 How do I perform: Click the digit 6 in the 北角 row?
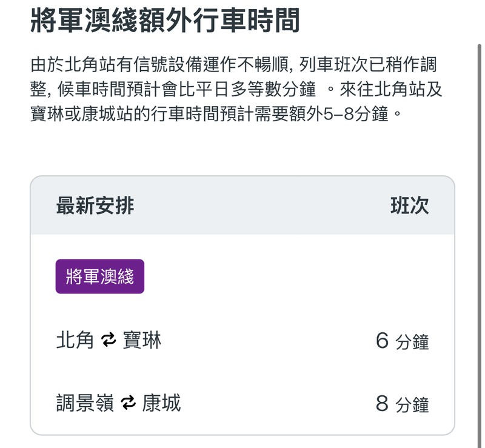coord(383,340)
